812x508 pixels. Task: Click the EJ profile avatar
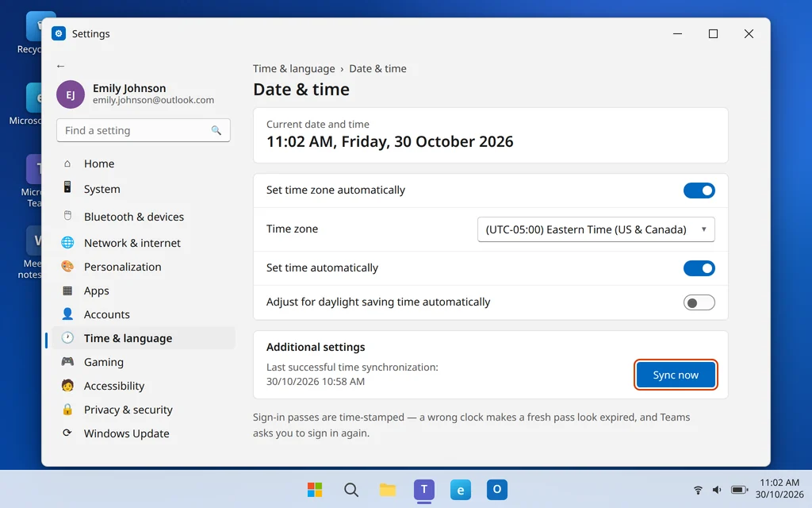click(x=71, y=94)
